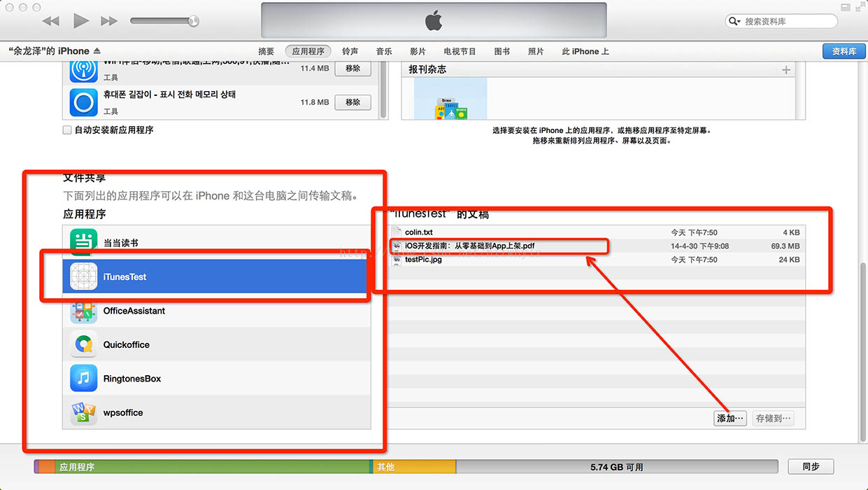The image size is (868, 490).
Task: Select the testPic.jpg file name
Action: [x=424, y=260]
